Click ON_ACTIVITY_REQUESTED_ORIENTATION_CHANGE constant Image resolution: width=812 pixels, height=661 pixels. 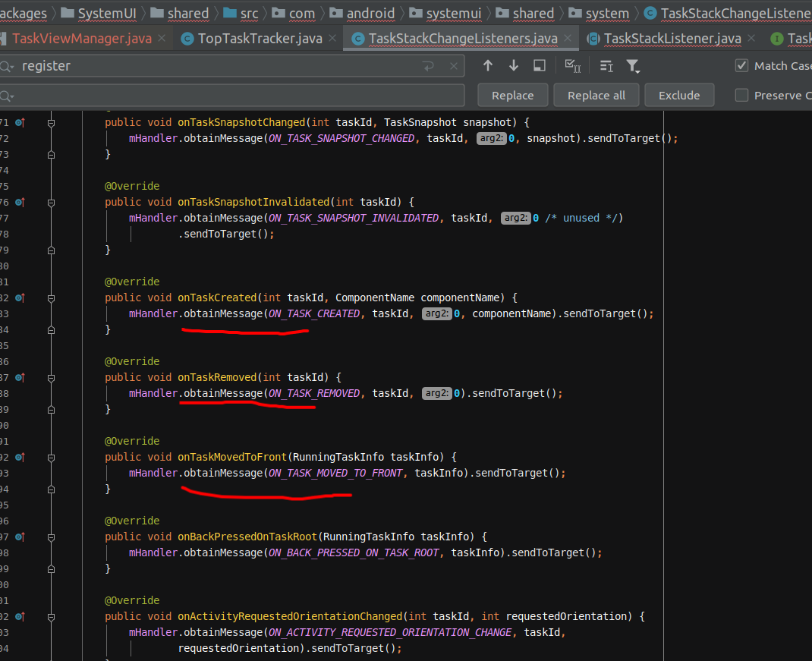[390, 633]
